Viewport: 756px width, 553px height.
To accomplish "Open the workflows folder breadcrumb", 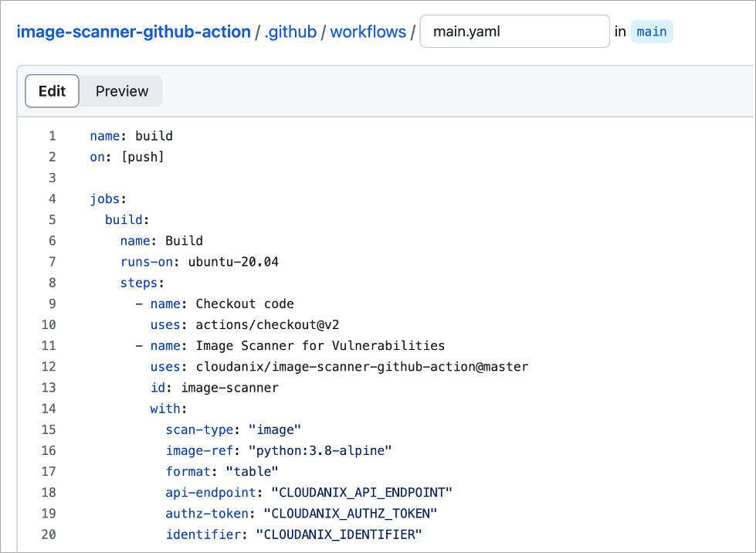I will point(368,32).
